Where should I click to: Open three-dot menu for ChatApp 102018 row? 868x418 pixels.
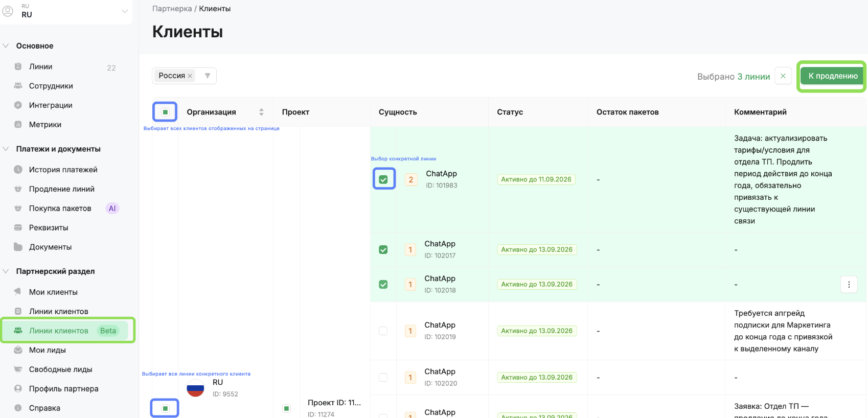click(x=849, y=285)
